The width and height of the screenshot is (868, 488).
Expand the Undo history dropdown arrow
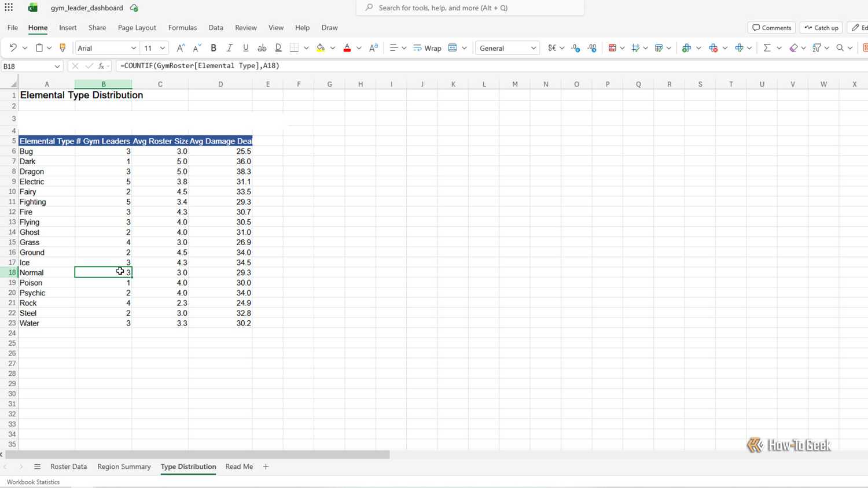point(25,48)
